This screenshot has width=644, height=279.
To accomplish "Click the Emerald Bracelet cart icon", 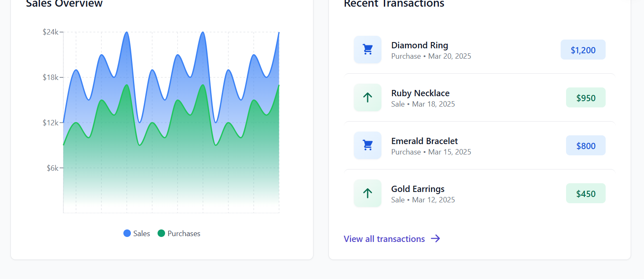I will click(367, 145).
